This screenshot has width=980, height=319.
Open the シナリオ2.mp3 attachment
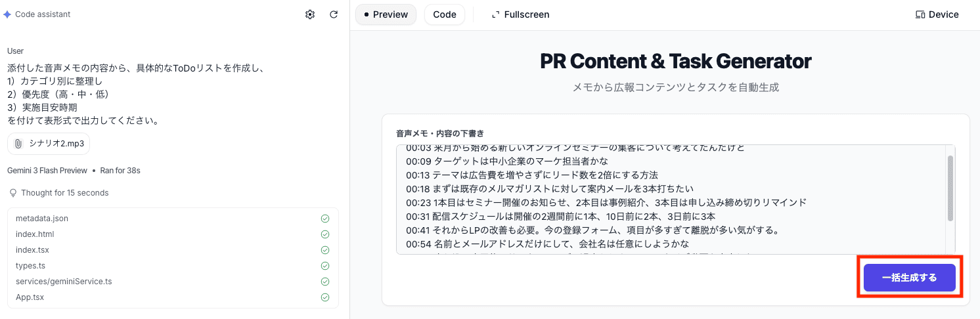(49, 143)
